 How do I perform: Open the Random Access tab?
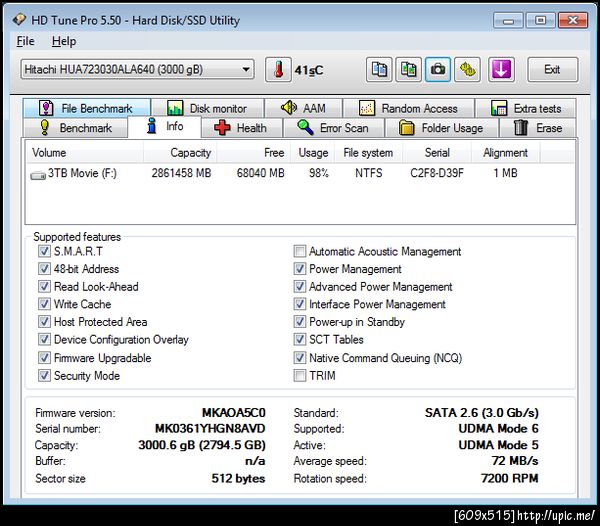tap(409, 108)
